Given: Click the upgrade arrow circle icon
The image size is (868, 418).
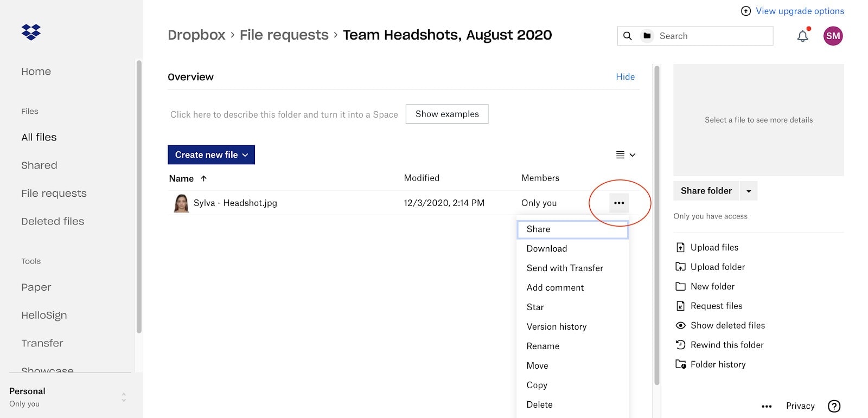Looking at the screenshot, I should pyautogui.click(x=746, y=11).
